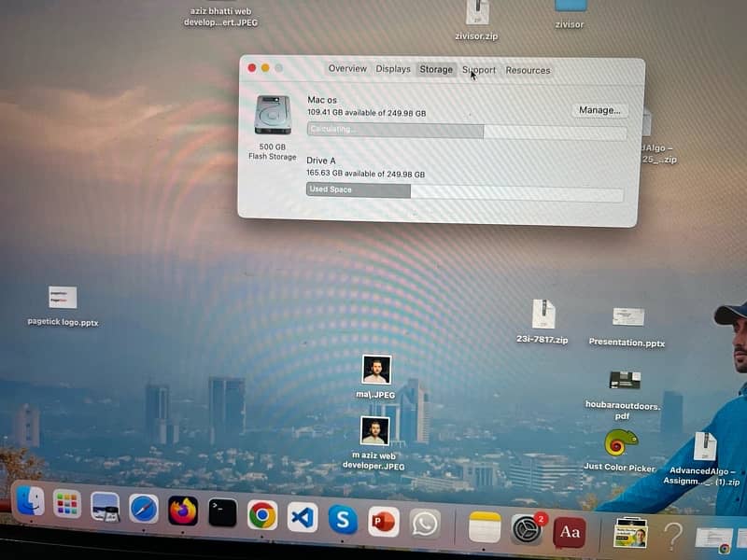Screen dimensions: 747x560
Task: Open System Preferences with update badge
Action: (527, 529)
